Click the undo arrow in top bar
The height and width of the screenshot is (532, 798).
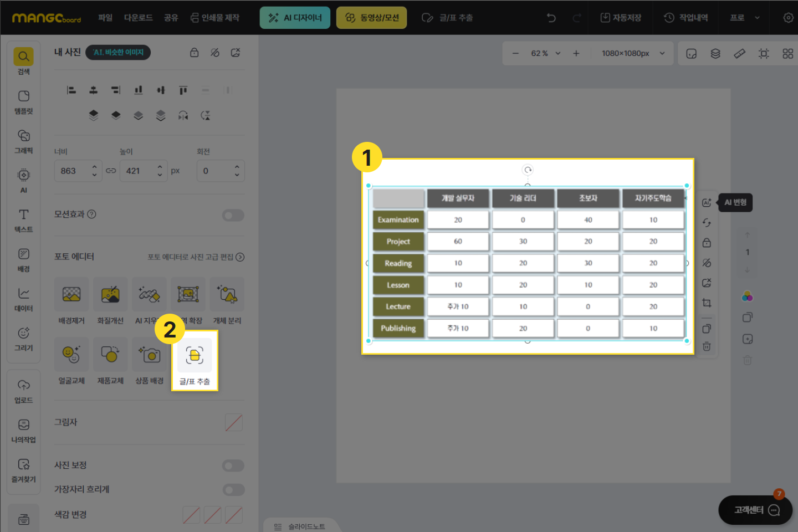click(x=551, y=18)
